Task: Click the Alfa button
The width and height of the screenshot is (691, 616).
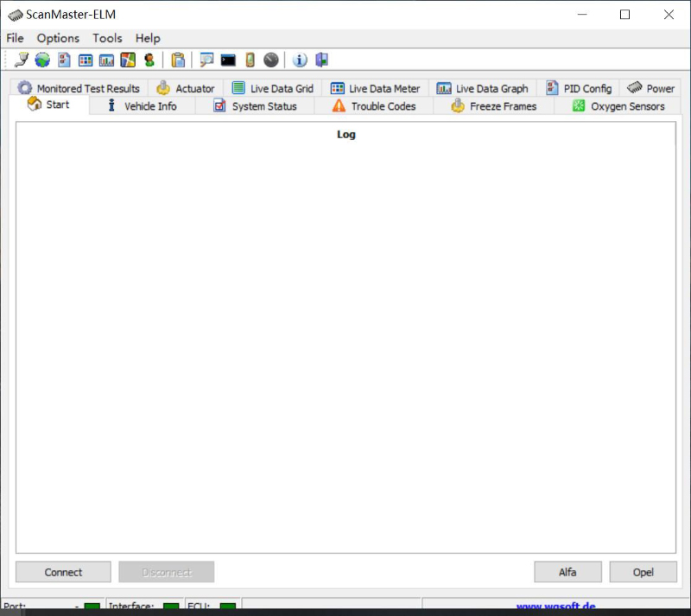Action: 567,572
